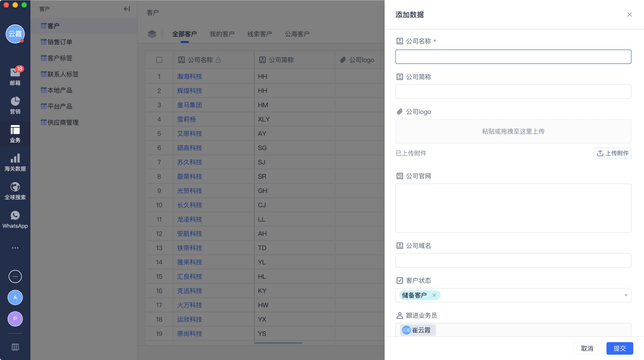Switch to 公海客户 tab
Image resolution: width=644 pixels, height=360 pixels.
click(x=297, y=34)
